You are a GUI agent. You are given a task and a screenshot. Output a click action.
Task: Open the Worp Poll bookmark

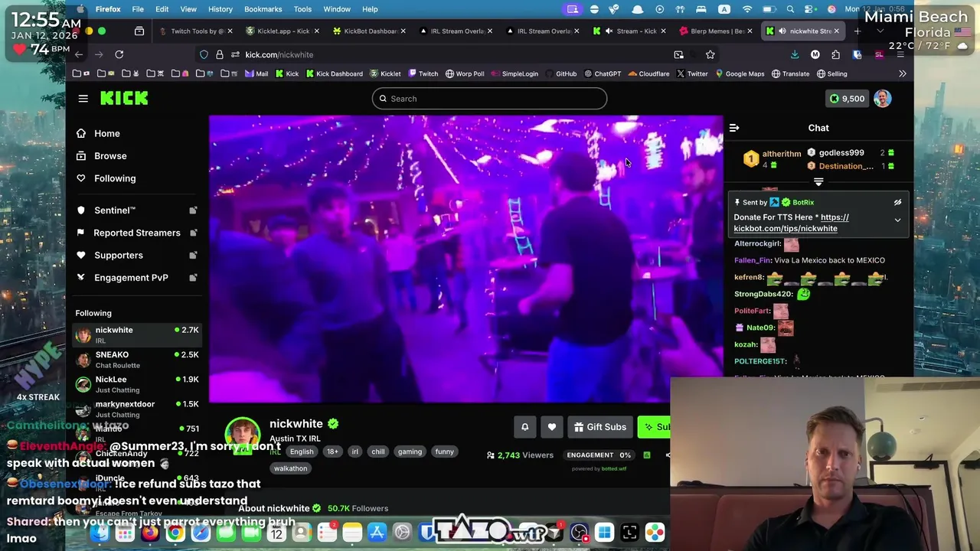(465, 73)
